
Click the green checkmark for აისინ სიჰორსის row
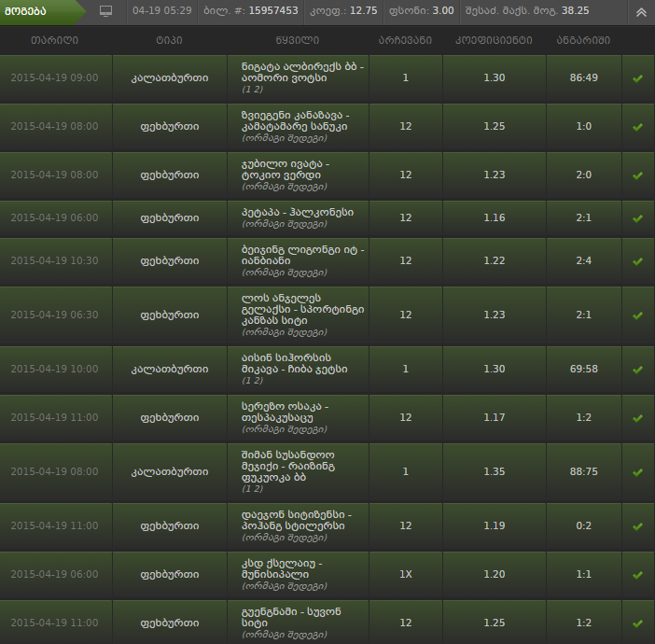click(637, 370)
